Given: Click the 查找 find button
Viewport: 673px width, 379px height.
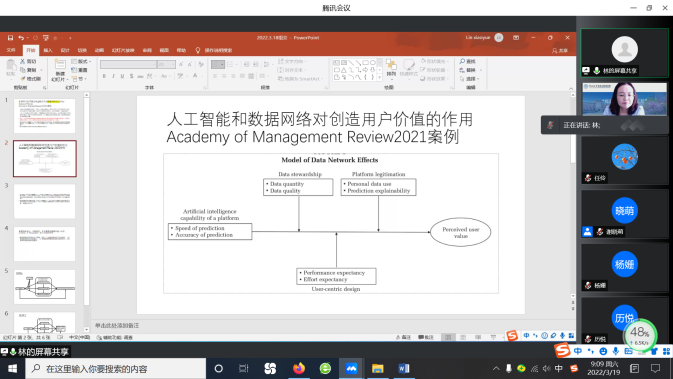Looking at the screenshot, I should click(468, 61).
